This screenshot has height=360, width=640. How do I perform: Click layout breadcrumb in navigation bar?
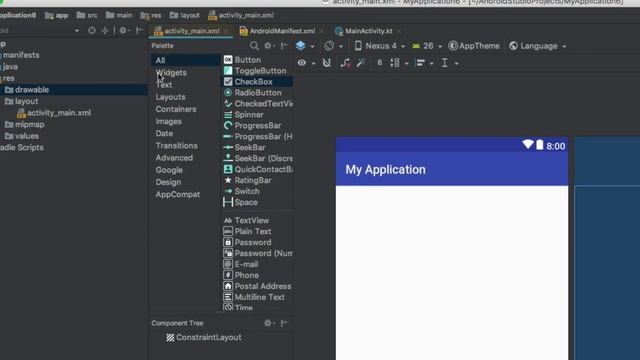[x=184, y=16]
